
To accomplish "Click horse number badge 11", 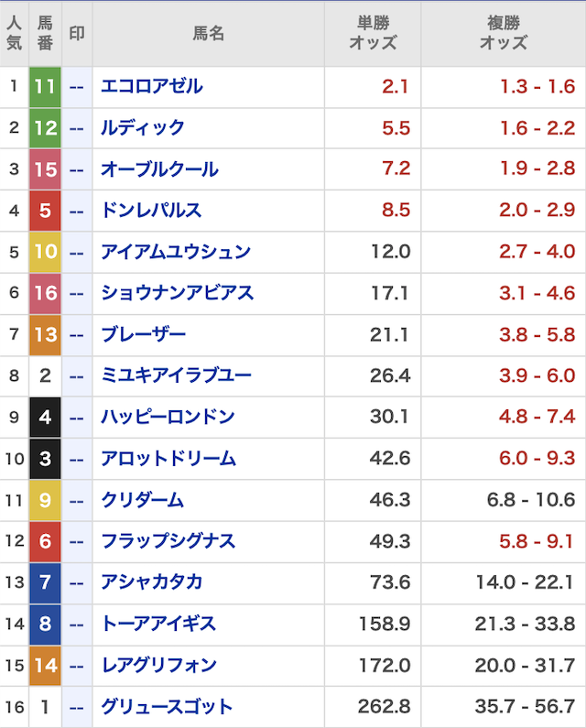I will coord(45,87).
